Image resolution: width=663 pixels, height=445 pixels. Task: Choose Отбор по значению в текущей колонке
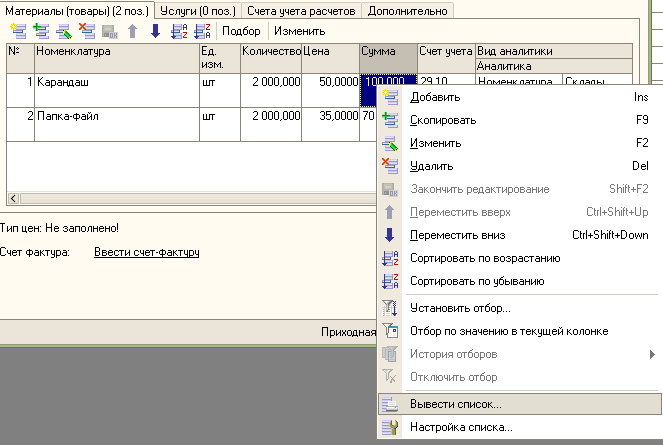click(x=520, y=331)
